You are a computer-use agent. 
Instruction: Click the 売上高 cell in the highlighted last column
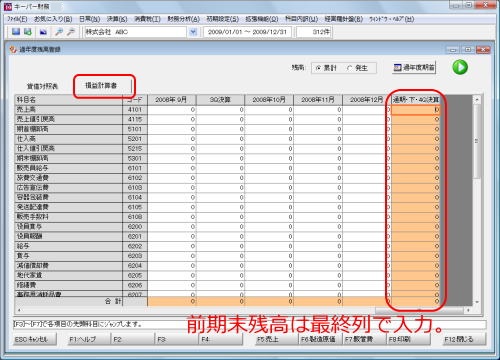tap(415, 110)
